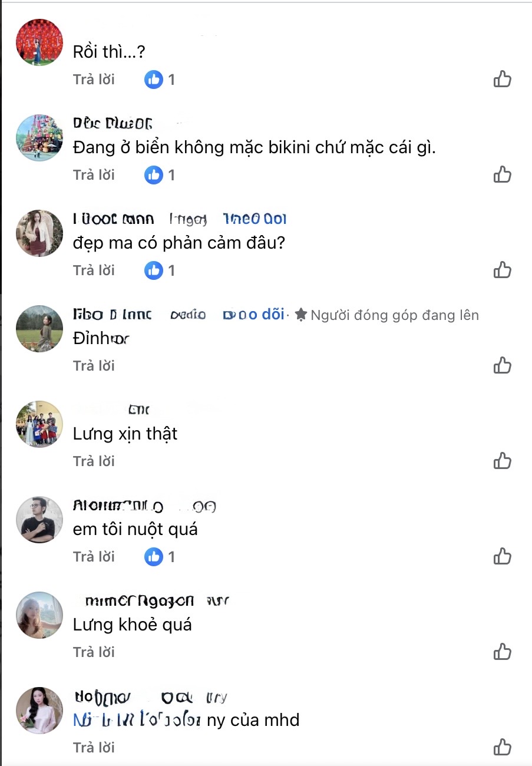The image size is (532, 766).
Task: Reply to the comment "Lưng khoẻ quá"
Action: click(94, 652)
